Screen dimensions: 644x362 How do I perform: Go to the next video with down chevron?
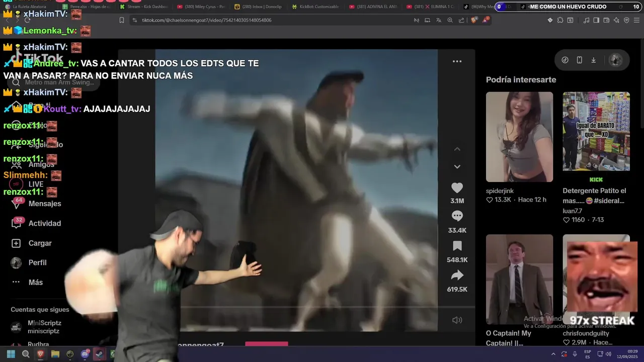coord(457,166)
